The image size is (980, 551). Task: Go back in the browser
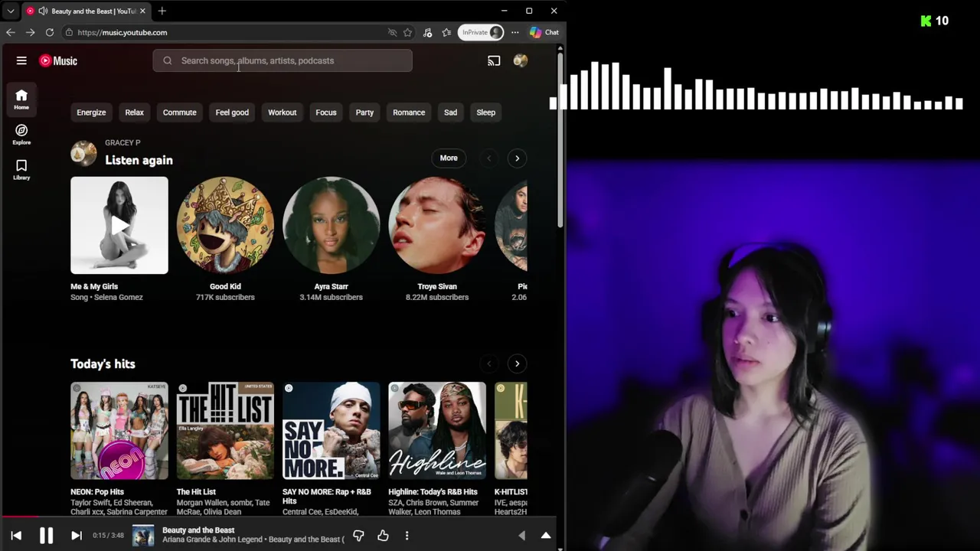10,32
